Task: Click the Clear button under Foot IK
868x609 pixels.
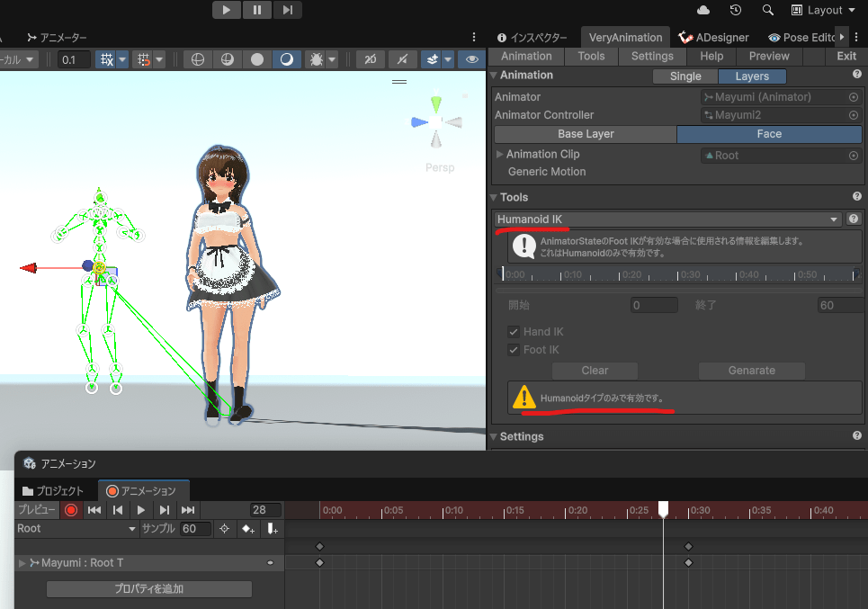Action: coord(595,370)
